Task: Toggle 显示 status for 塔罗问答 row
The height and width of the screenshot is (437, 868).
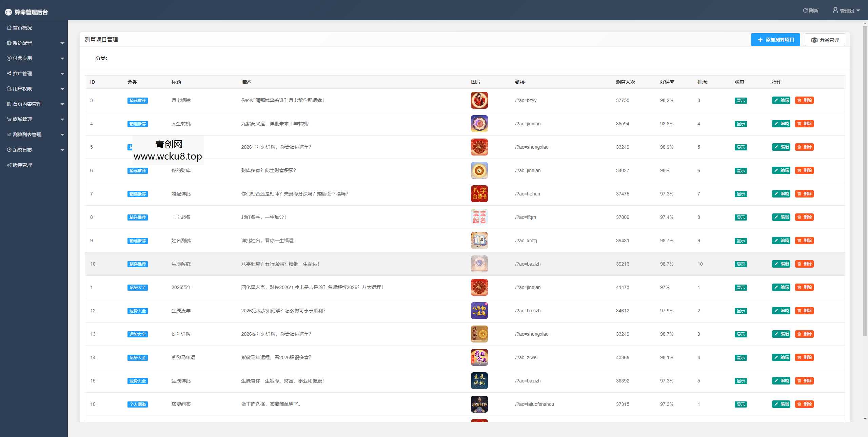Action: 741,404
